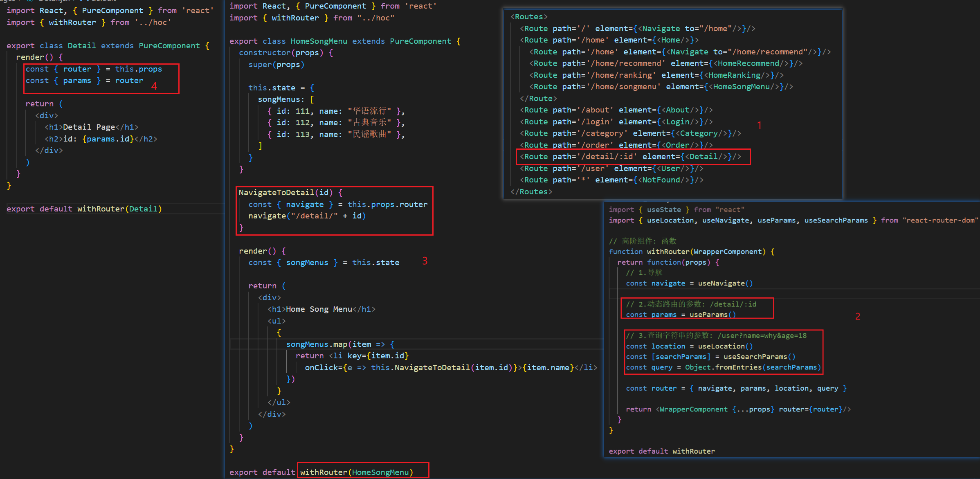Click 'const params = useParams()' line
The image size is (980, 479).
coord(681,315)
